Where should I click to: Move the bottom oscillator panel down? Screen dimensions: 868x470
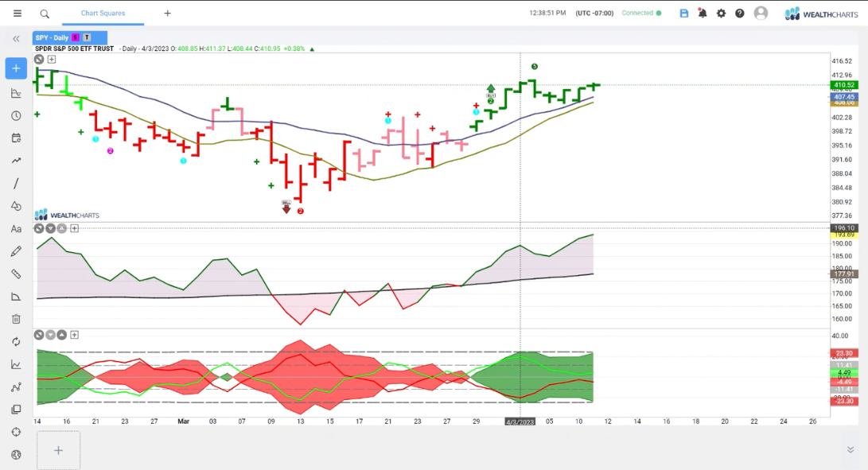point(50,335)
